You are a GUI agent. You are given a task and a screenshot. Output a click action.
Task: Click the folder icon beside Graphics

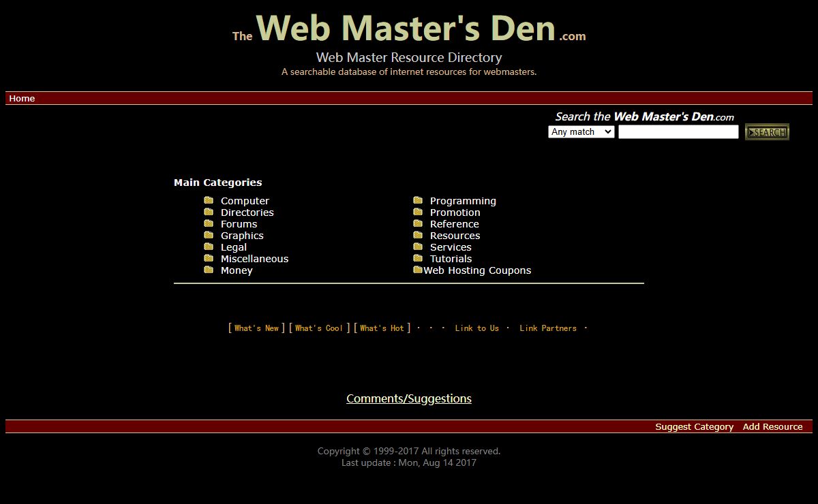pyautogui.click(x=209, y=235)
